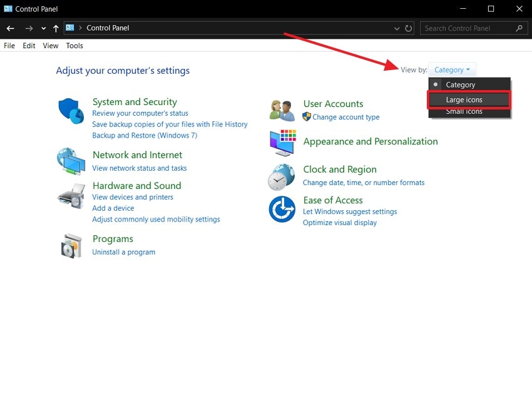Image resolution: width=532 pixels, height=404 pixels.
Task: Refresh the Control Panel address bar
Action: point(409,29)
